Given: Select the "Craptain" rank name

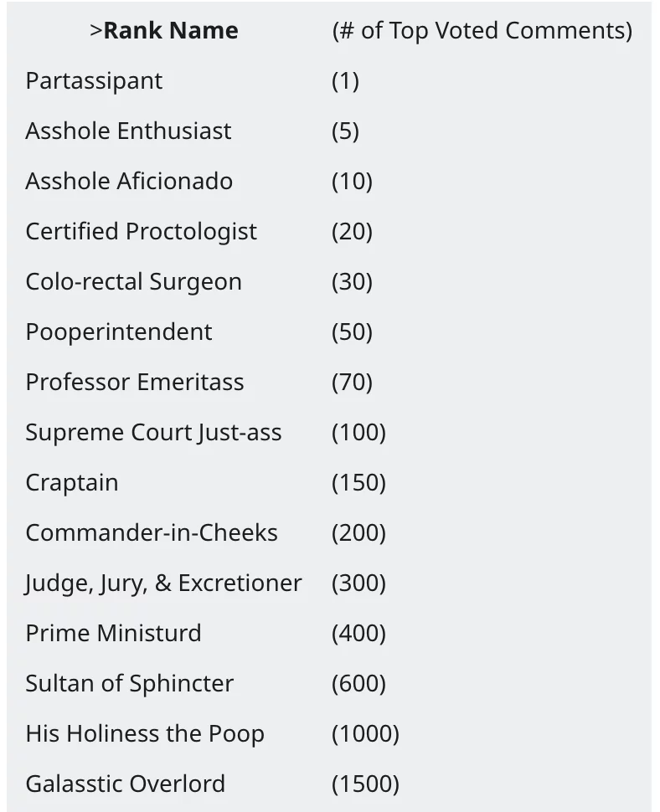Looking at the screenshot, I should point(72,483).
